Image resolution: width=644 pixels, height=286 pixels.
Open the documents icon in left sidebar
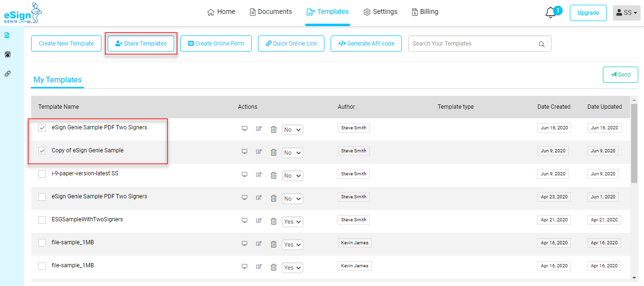tap(7, 35)
